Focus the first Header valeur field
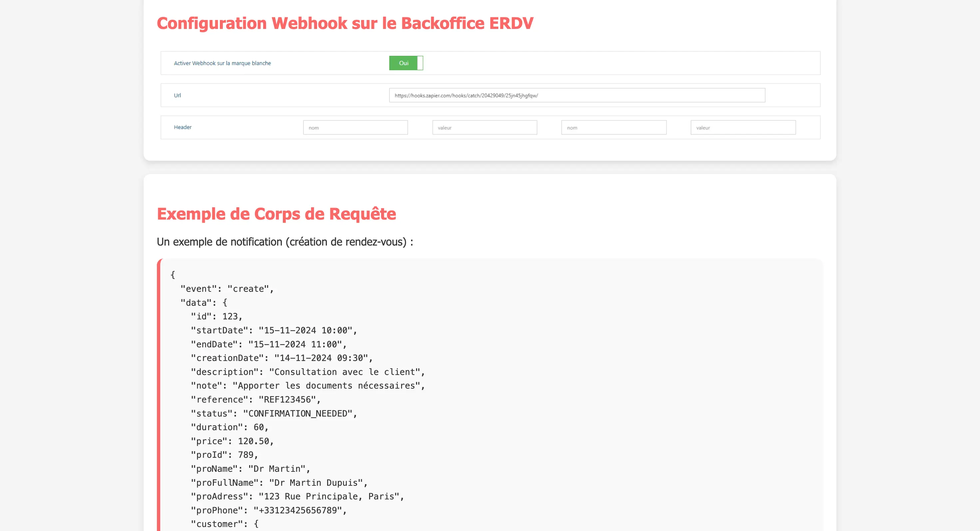The image size is (980, 531). (x=484, y=128)
